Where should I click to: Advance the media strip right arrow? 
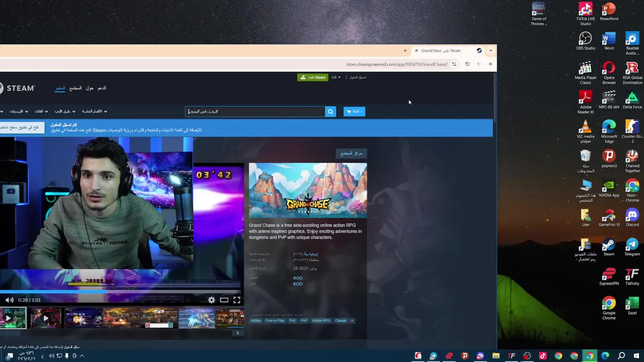point(237,333)
